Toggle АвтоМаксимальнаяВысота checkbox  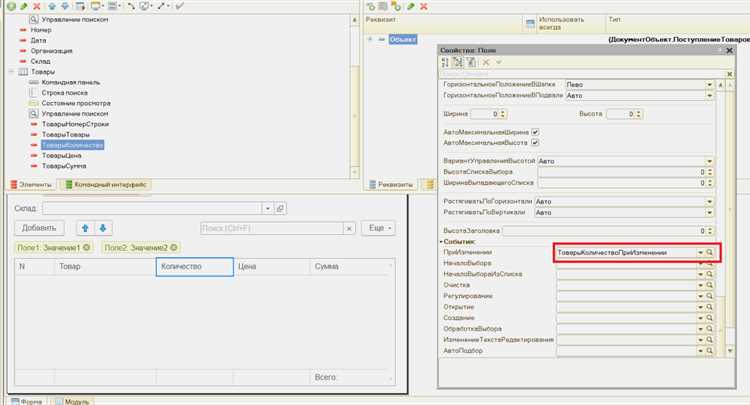click(x=535, y=142)
